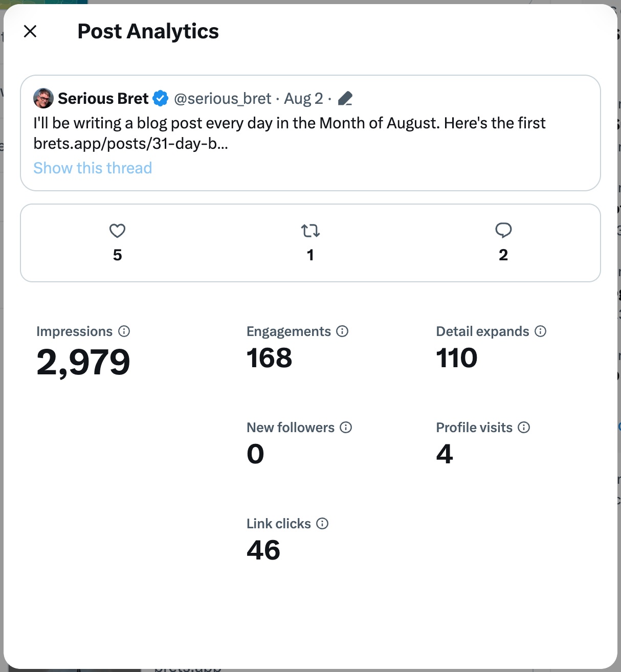Click the 2,979 impressions number
Screen dimensions: 621x672
[x=83, y=362]
